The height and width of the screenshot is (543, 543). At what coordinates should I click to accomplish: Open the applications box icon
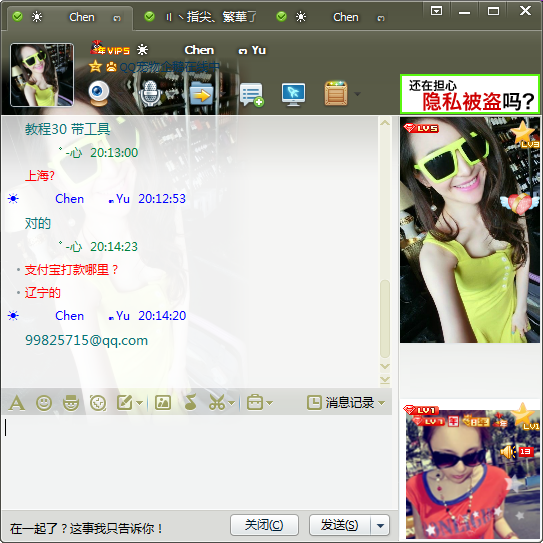click(336, 93)
